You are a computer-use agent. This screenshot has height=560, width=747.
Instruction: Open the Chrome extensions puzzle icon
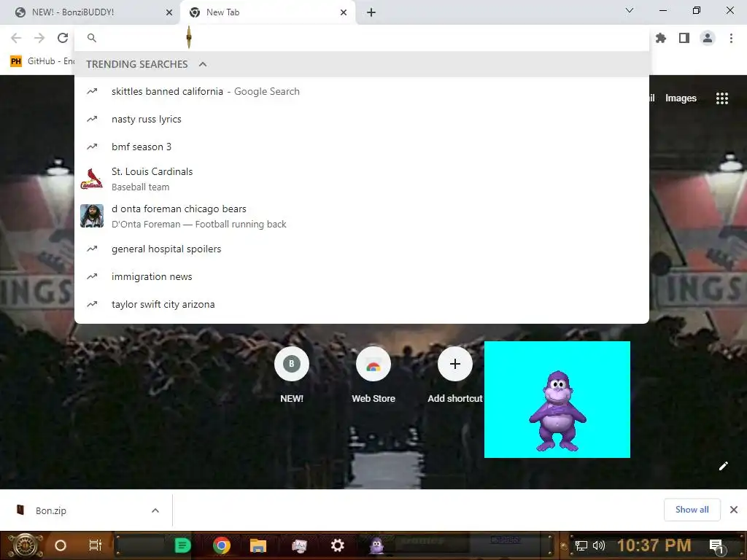click(x=661, y=38)
